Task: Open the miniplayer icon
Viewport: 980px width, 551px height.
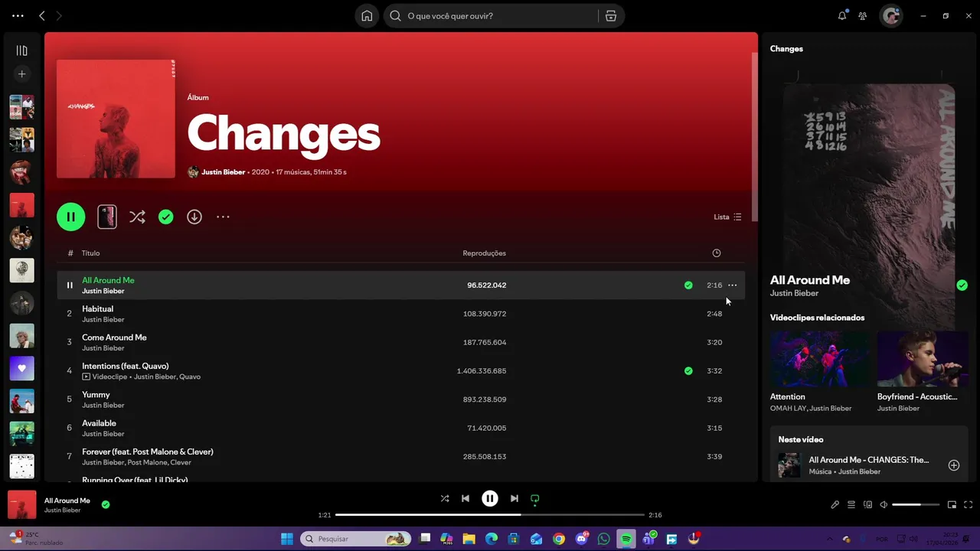Action: click(952, 505)
